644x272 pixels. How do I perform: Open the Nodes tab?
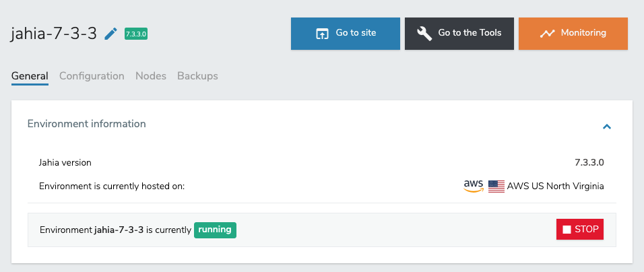pyautogui.click(x=151, y=76)
